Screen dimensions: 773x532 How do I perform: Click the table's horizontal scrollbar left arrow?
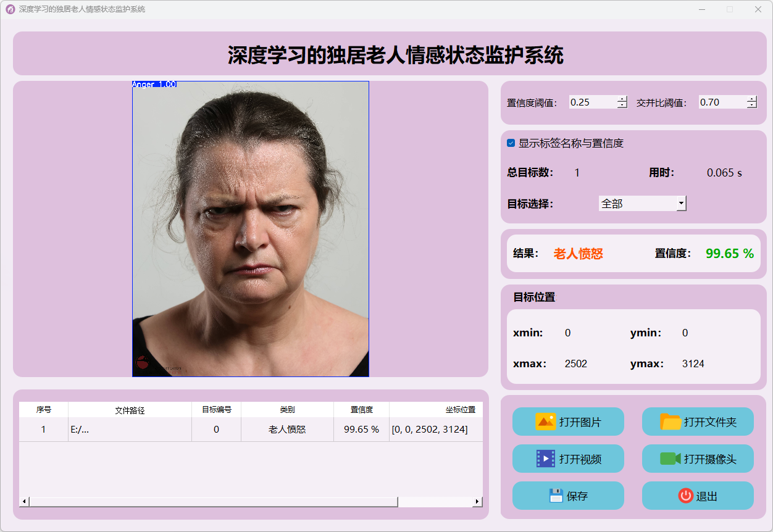coord(25,502)
